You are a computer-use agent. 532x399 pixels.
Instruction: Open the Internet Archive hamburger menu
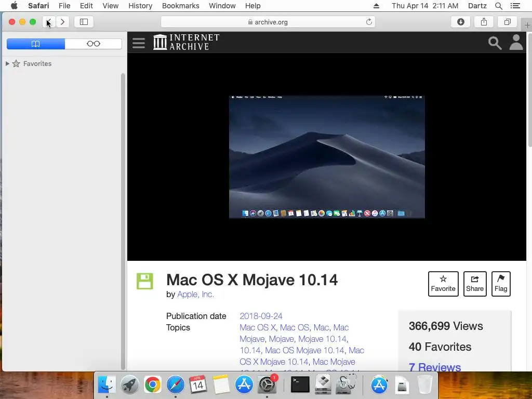click(x=139, y=43)
